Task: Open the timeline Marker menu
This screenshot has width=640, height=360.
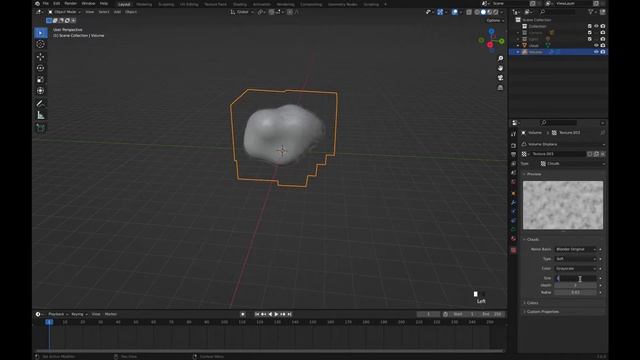Action: (x=111, y=314)
